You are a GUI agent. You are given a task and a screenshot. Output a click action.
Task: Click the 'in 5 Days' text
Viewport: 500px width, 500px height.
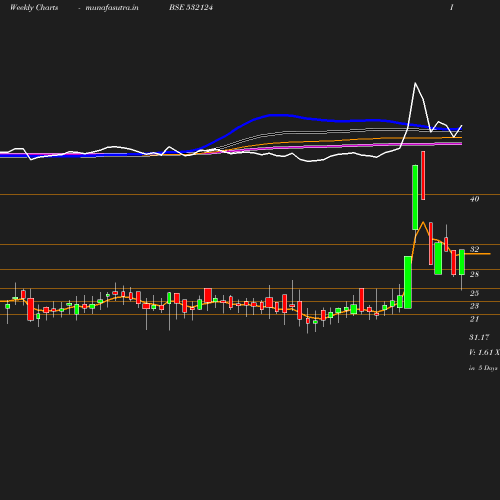483,368
